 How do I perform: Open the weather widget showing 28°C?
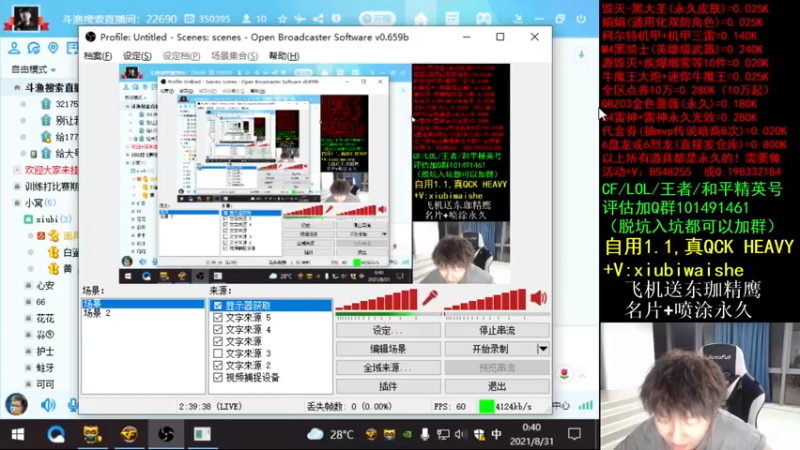[x=331, y=434]
